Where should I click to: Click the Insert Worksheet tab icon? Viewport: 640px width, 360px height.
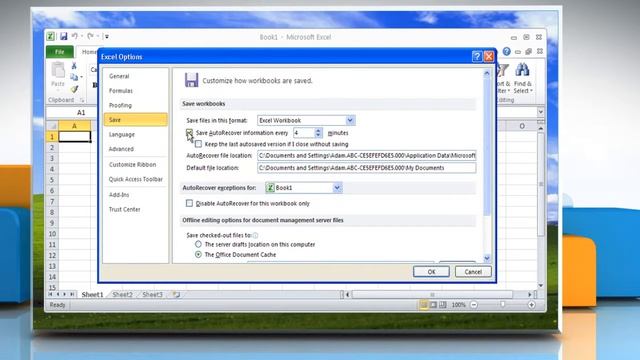176,294
